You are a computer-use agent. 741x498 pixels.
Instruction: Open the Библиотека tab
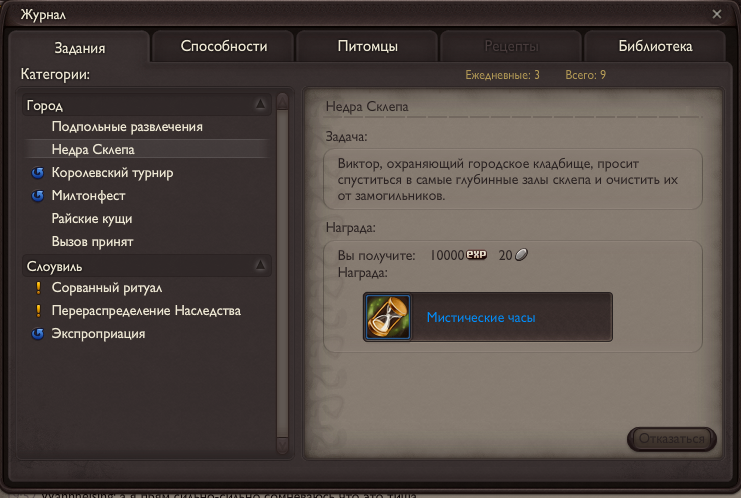655,46
